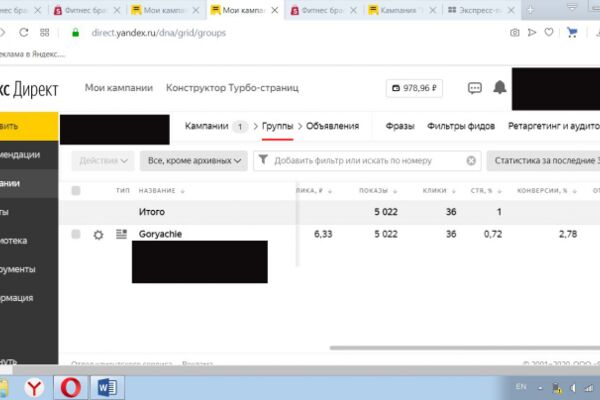
Task: Open Opera from the taskbar
Action: (70, 388)
